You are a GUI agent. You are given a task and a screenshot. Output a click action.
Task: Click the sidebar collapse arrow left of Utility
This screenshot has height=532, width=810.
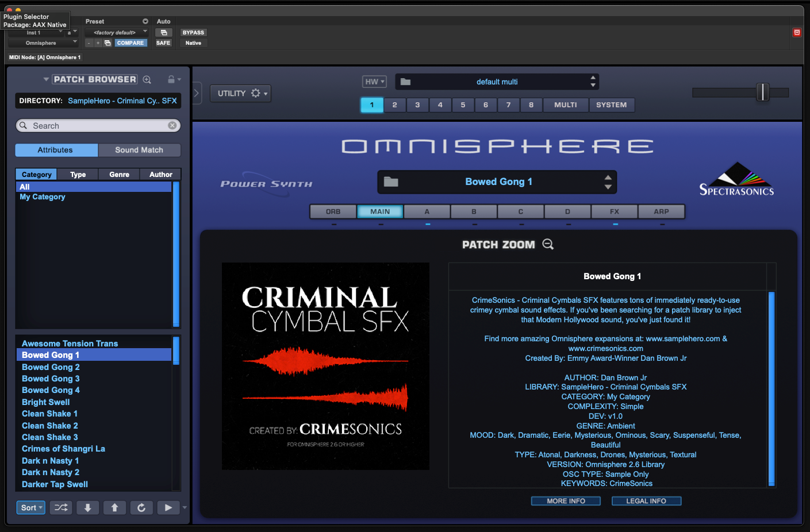197,93
